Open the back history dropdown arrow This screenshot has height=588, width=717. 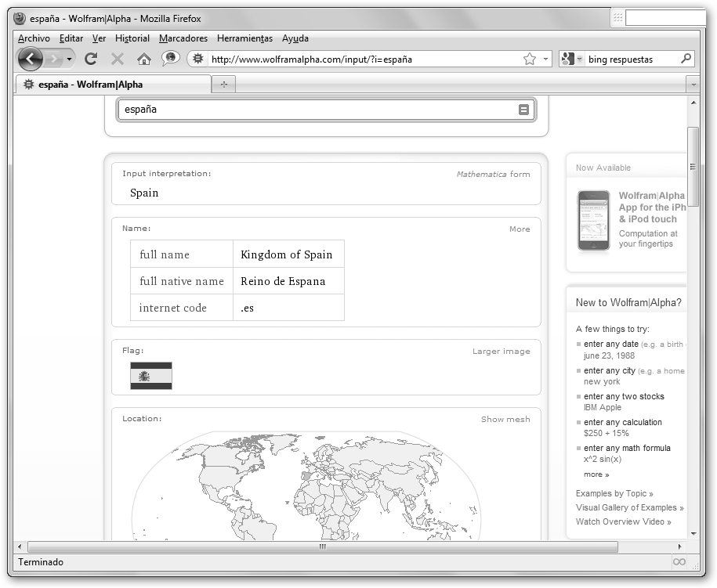(69, 59)
